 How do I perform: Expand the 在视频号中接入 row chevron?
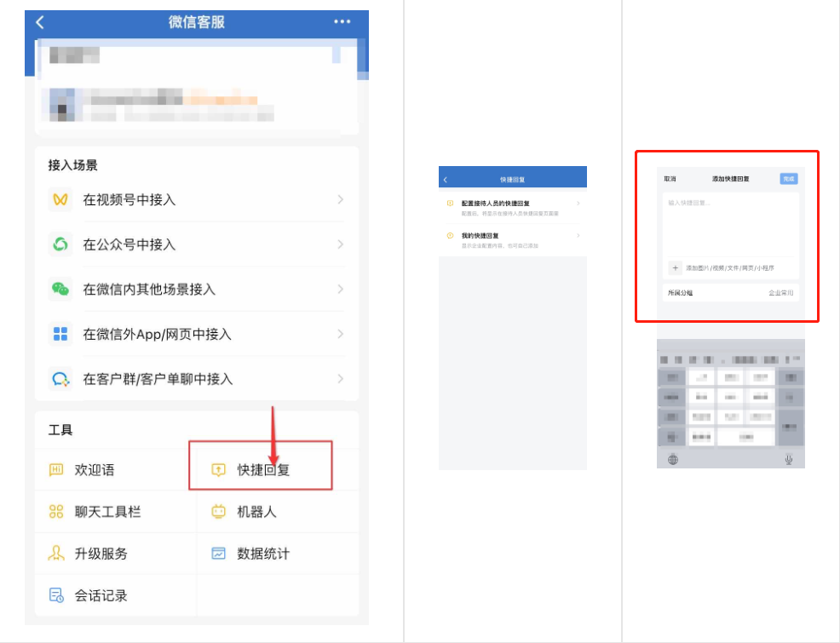(x=340, y=199)
